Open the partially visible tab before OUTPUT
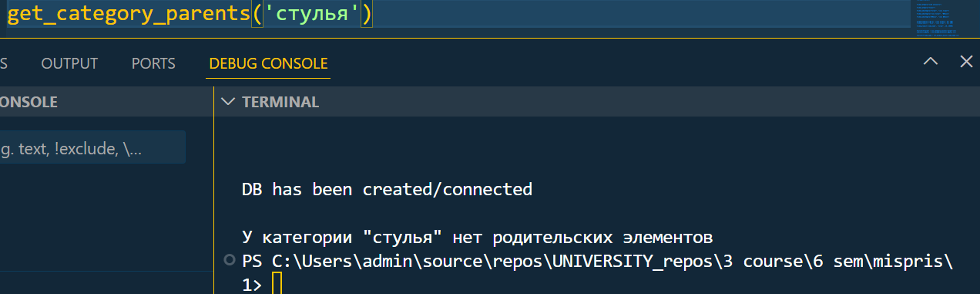Viewport: 980px width, 294px height. tap(3, 63)
